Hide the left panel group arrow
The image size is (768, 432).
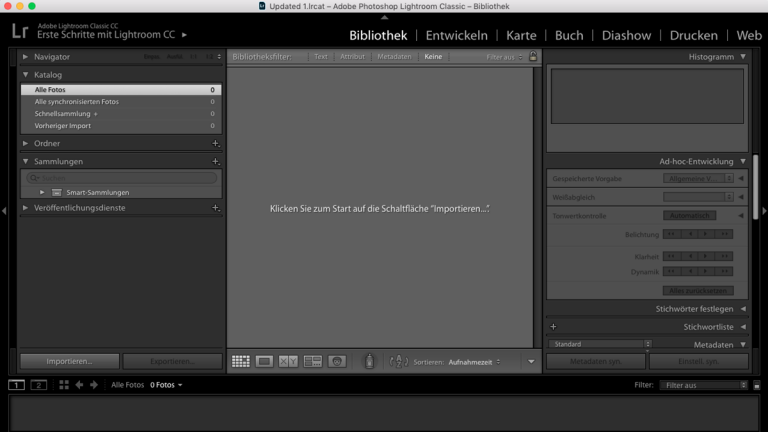[x=4, y=211]
